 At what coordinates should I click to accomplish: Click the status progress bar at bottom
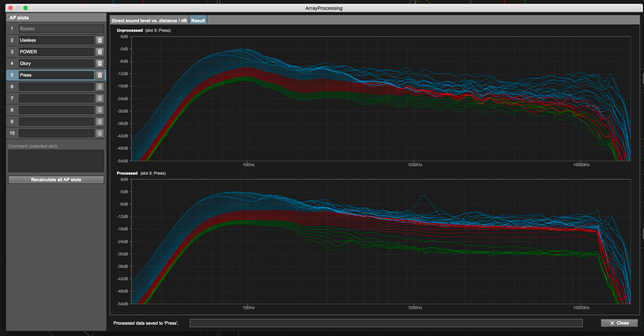[x=386, y=323]
